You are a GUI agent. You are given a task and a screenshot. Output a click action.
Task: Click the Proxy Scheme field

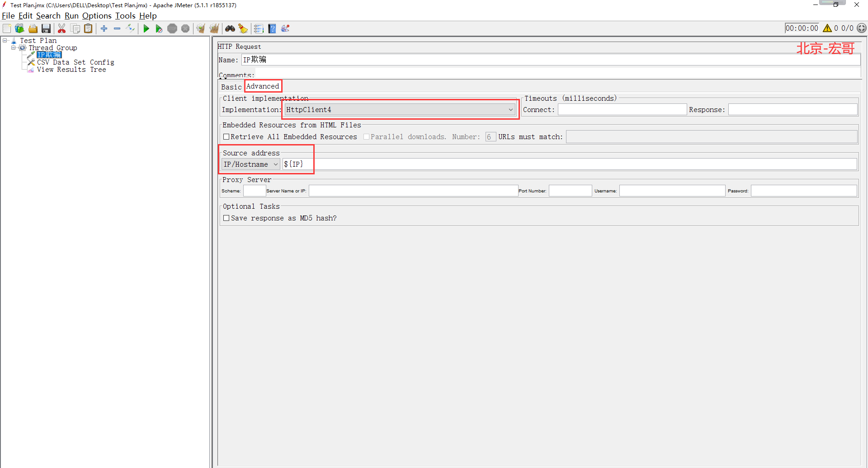coord(255,191)
